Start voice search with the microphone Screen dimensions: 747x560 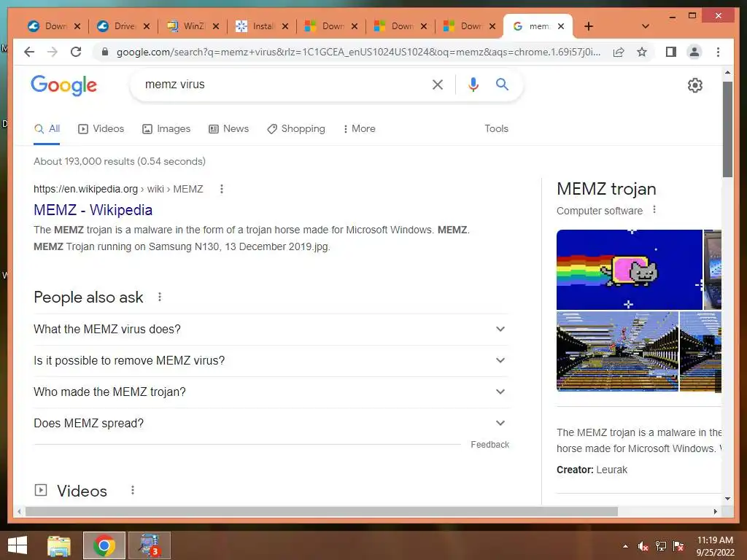(x=473, y=85)
